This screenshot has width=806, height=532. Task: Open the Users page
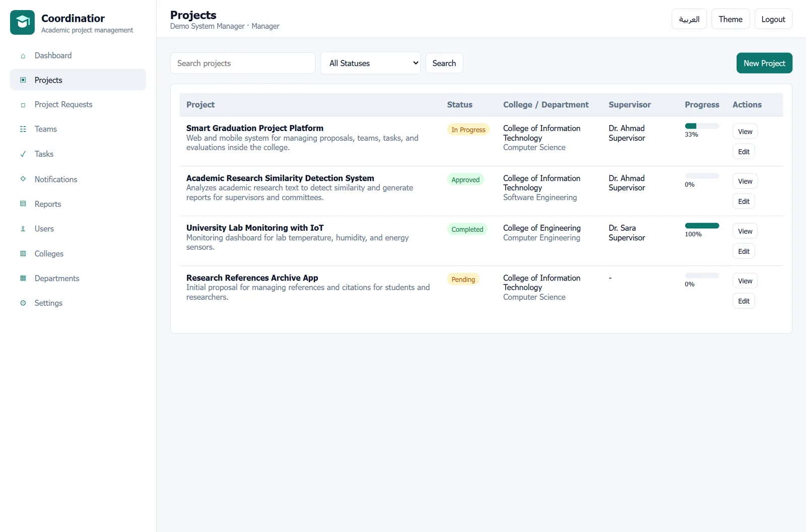[x=78, y=229]
